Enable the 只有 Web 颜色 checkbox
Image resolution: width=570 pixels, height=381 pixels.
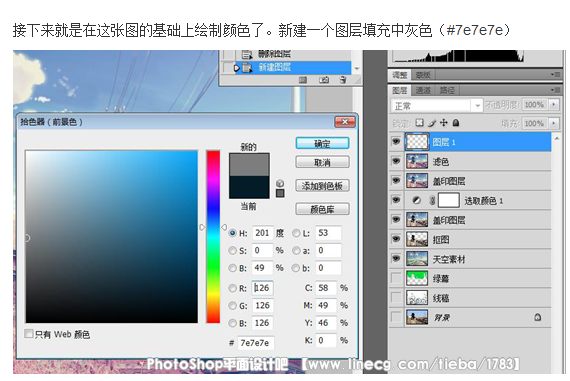(29, 333)
